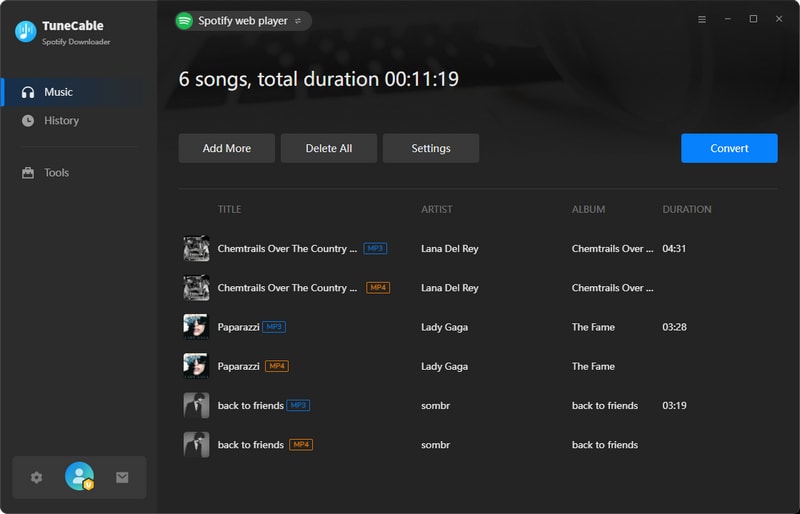Image resolution: width=800 pixels, height=514 pixels.
Task: Click MP3 badge next to back to friends
Action: click(x=298, y=405)
